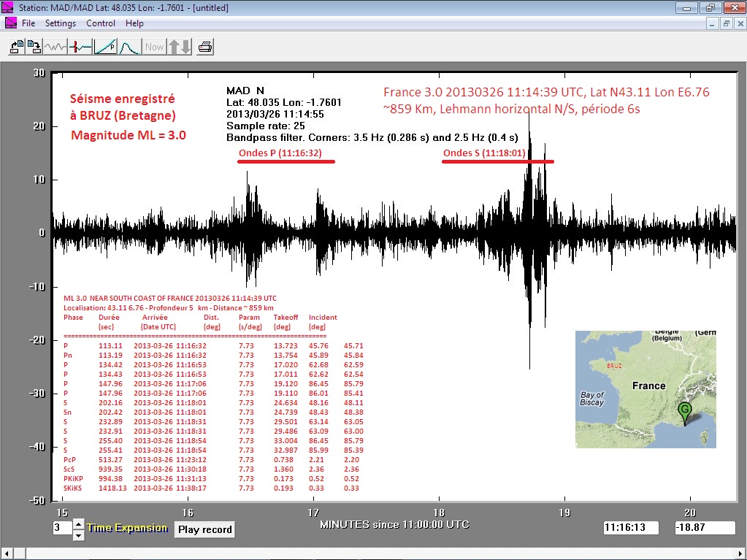Click the travel-time curve P icon
Screen dimensions: 747x560
(x=105, y=47)
